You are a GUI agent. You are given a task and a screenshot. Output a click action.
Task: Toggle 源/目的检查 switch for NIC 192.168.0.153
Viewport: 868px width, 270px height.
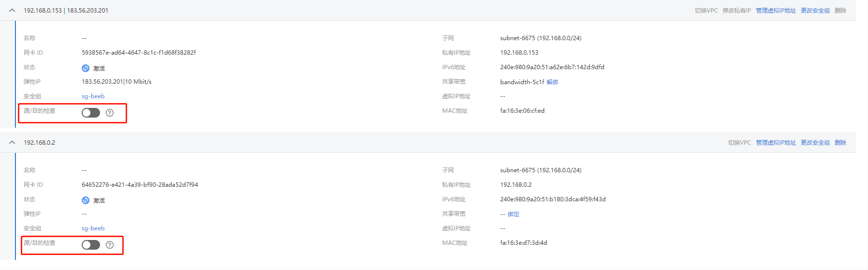pyautogui.click(x=91, y=113)
